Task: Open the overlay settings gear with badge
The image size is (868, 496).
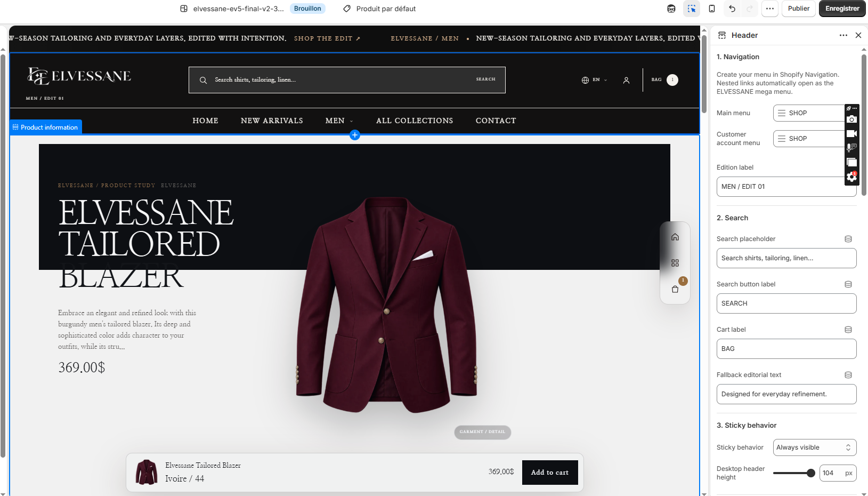Action: point(852,177)
